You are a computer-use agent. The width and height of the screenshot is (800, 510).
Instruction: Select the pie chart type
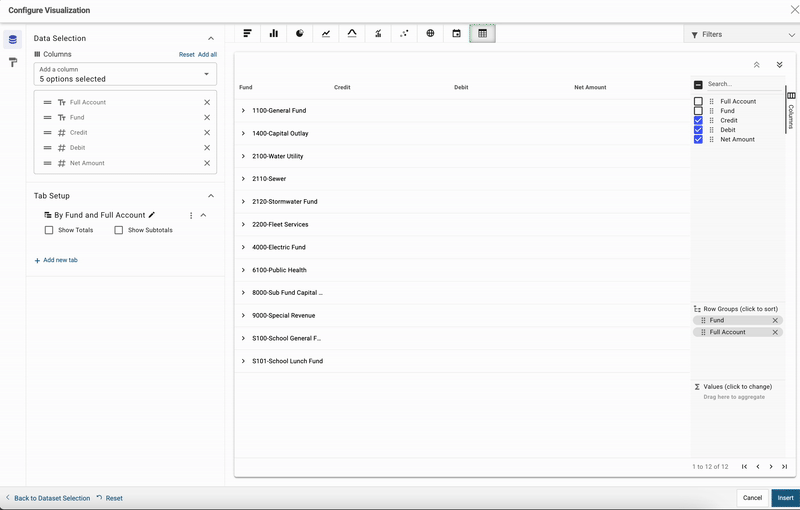pyautogui.click(x=300, y=34)
